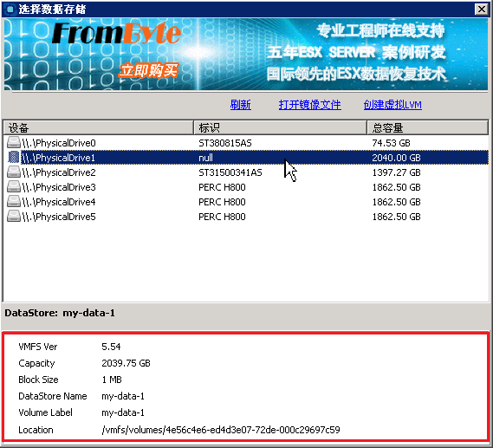
Task: Click the PhysicalDrive0 disk icon
Action: 14,143
